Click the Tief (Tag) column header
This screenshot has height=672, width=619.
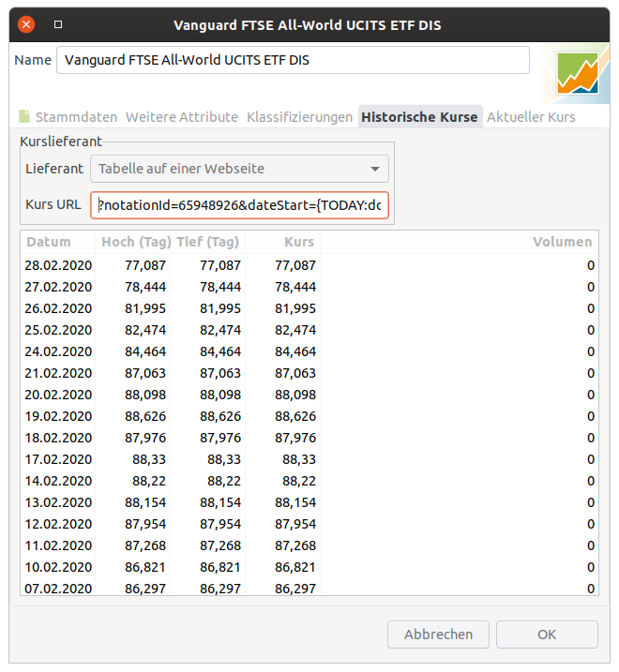point(207,242)
